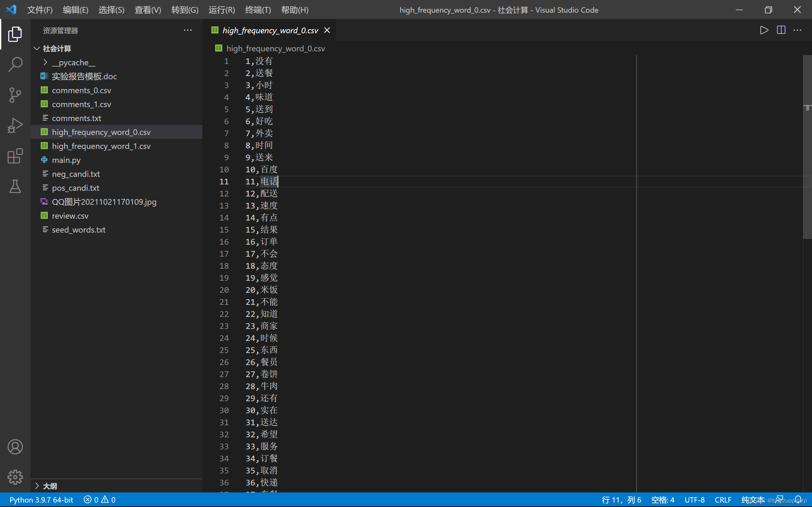The image size is (812, 507).
Task: Click the CRLF end-of-line selector
Action: click(723, 500)
